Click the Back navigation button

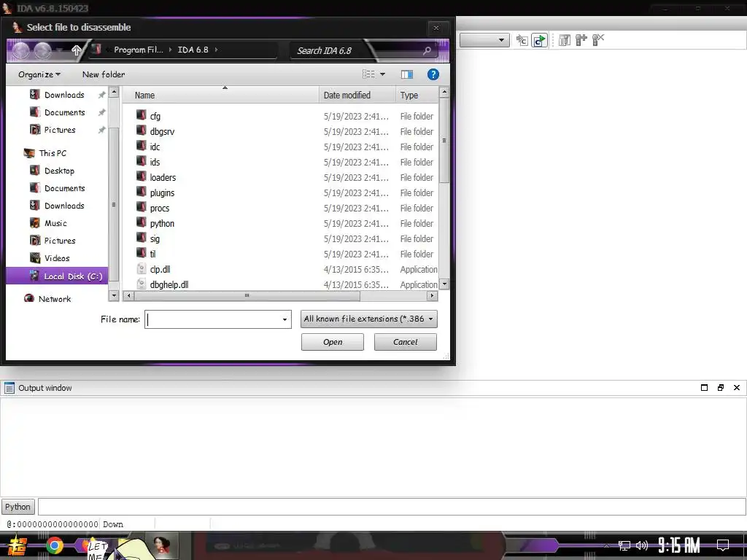click(x=21, y=50)
